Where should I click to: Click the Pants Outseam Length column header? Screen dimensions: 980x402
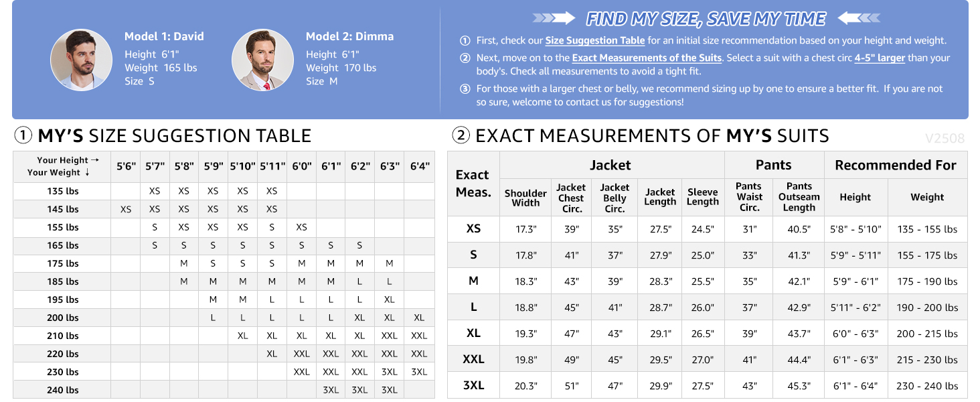point(799,197)
